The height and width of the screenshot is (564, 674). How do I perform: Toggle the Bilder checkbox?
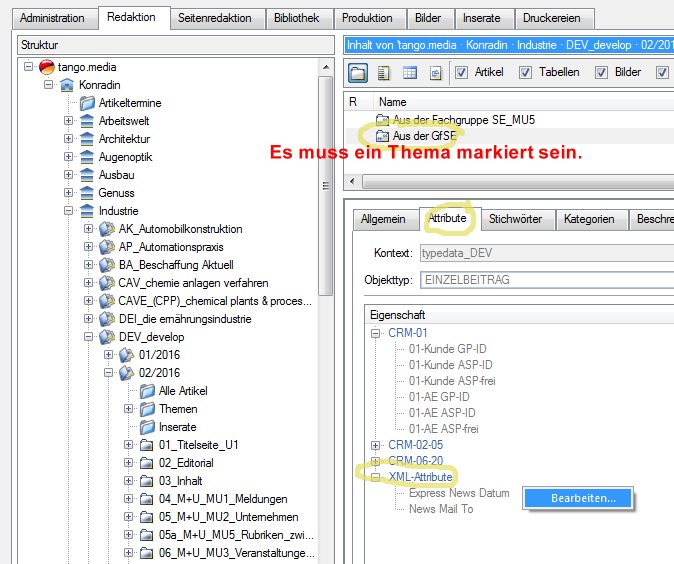point(602,72)
